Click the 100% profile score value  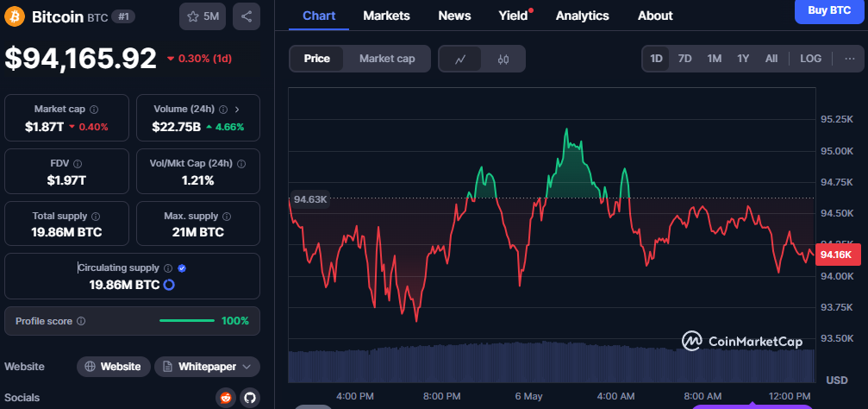pos(235,321)
